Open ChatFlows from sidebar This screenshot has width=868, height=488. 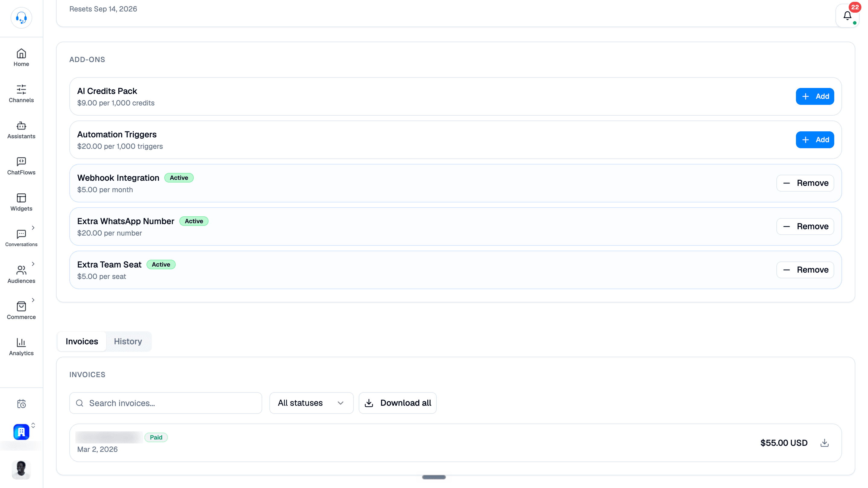tap(21, 166)
